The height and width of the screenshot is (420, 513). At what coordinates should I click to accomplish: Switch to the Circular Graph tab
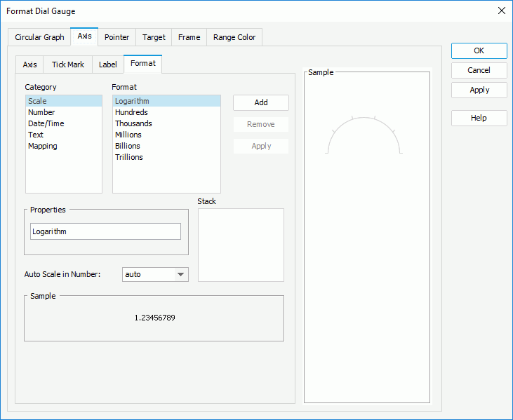click(39, 37)
